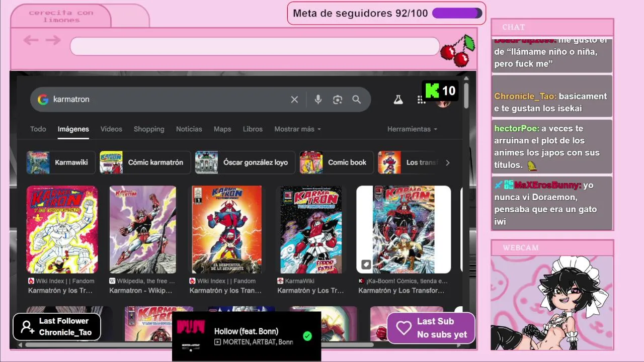
Task: Click the MORTEN, ARTBAT, Bonn artist line
Action: click(x=258, y=342)
